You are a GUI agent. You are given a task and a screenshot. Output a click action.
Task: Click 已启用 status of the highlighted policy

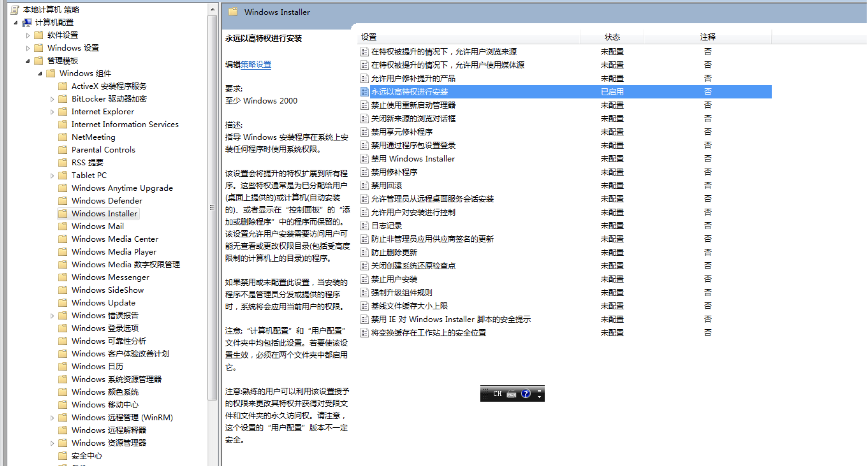point(612,92)
